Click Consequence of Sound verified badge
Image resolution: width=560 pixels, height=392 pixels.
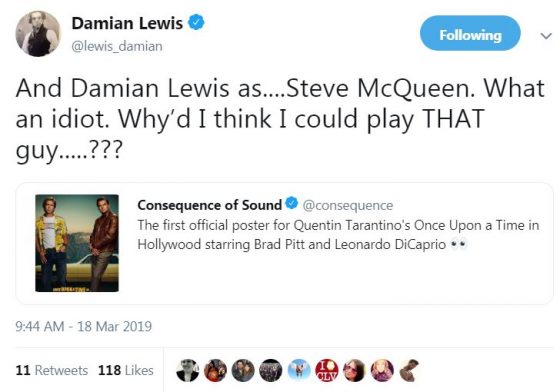pyautogui.click(x=292, y=203)
